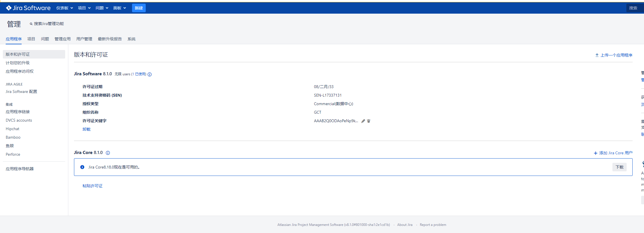
Task: Click the Jira Software logo
Action: coord(28,8)
